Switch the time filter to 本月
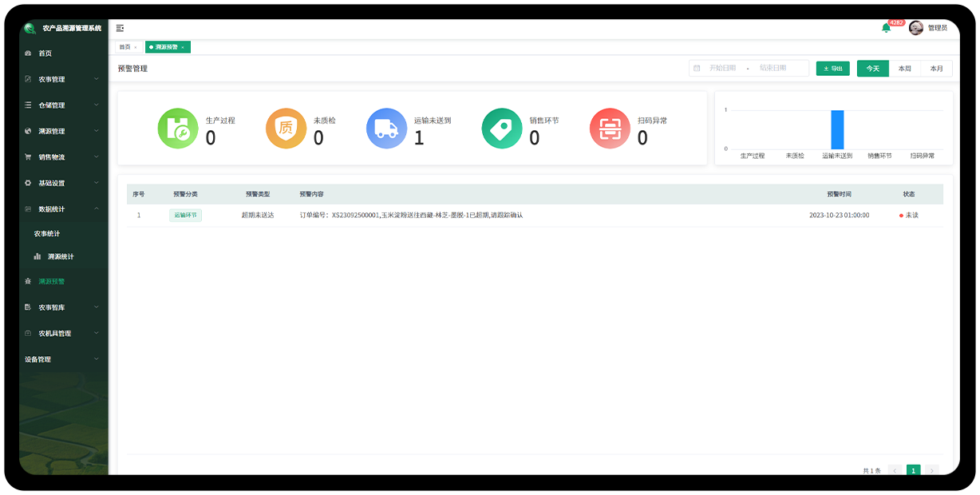The width and height of the screenshot is (980, 495). (x=936, y=69)
